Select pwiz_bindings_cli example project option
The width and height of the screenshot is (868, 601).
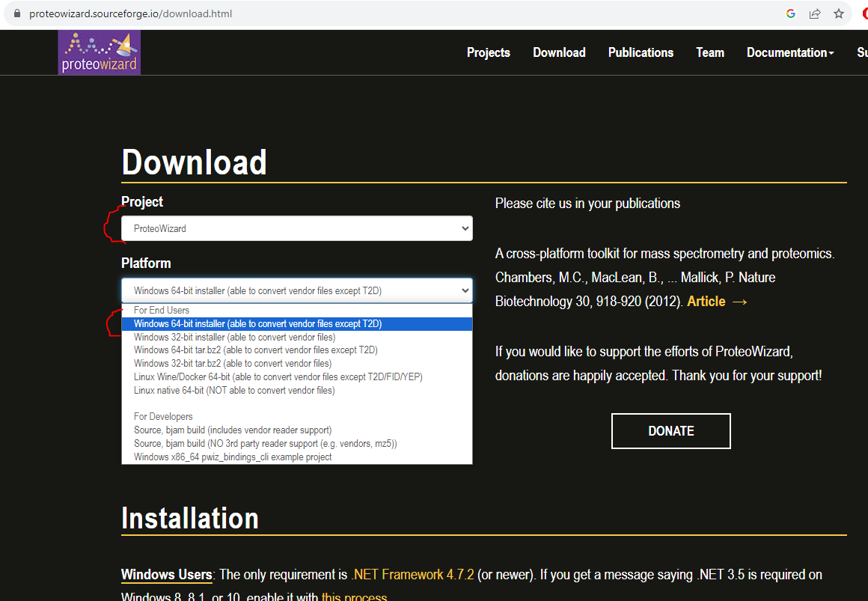[x=297, y=457]
